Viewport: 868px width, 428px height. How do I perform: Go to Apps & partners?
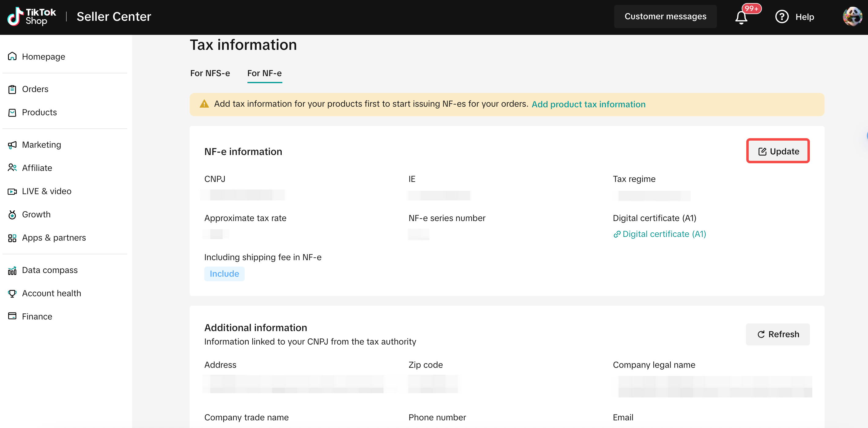[54, 238]
